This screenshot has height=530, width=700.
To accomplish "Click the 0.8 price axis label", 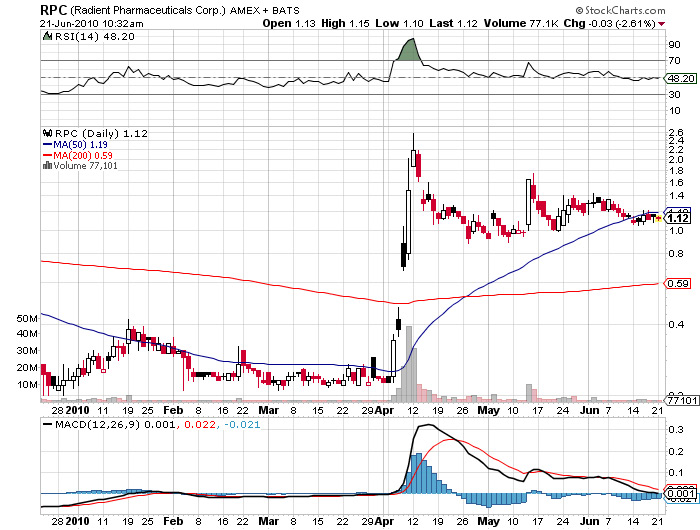I will (676, 254).
